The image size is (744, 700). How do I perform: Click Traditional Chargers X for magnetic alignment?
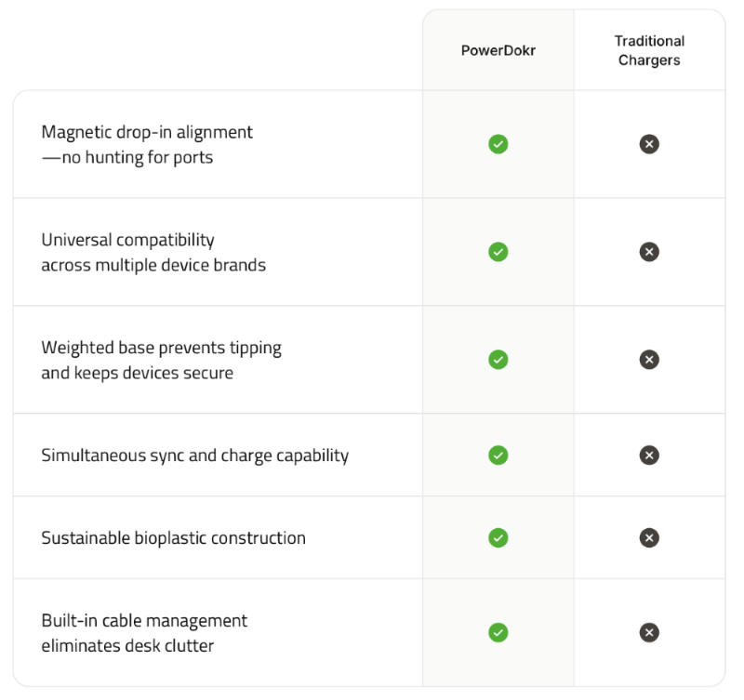649,144
